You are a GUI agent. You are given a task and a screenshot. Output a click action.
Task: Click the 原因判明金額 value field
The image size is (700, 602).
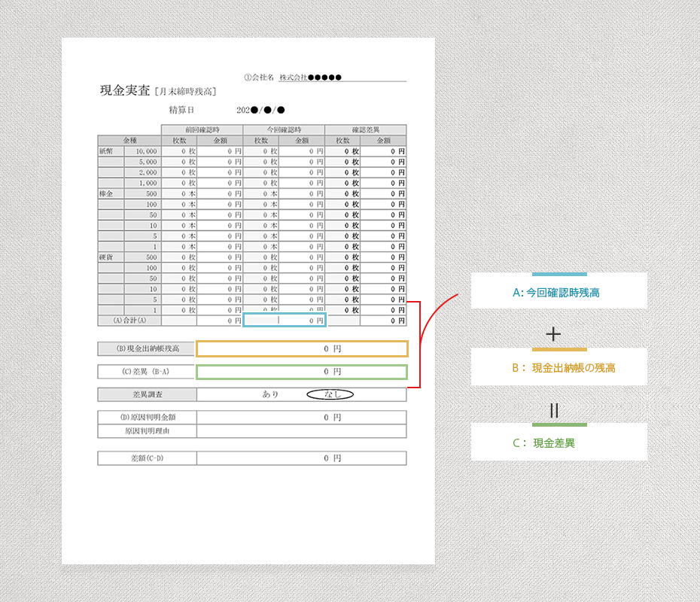point(301,417)
